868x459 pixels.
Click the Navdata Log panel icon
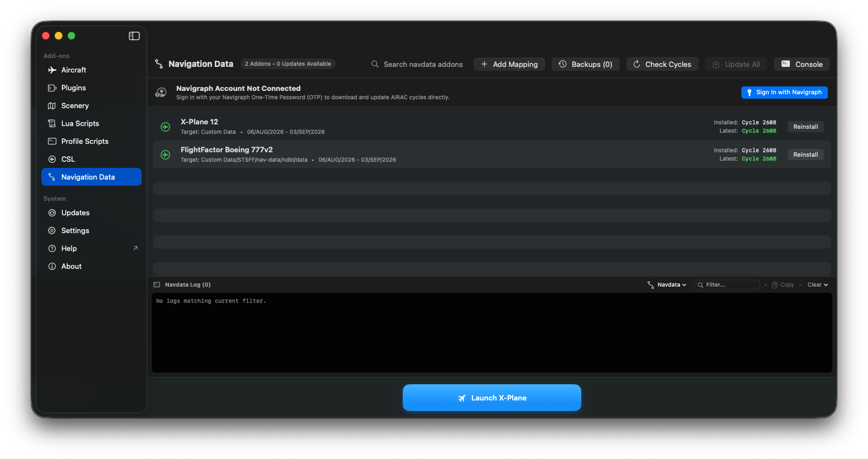click(157, 284)
